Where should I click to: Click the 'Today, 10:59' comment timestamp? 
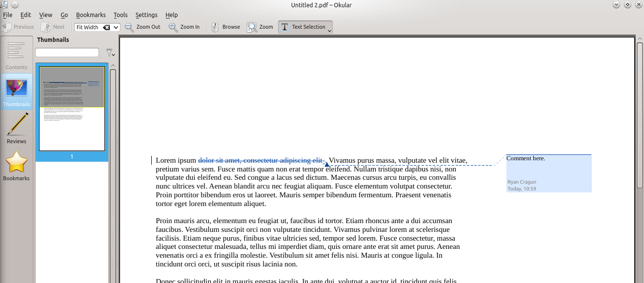[x=522, y=189]
